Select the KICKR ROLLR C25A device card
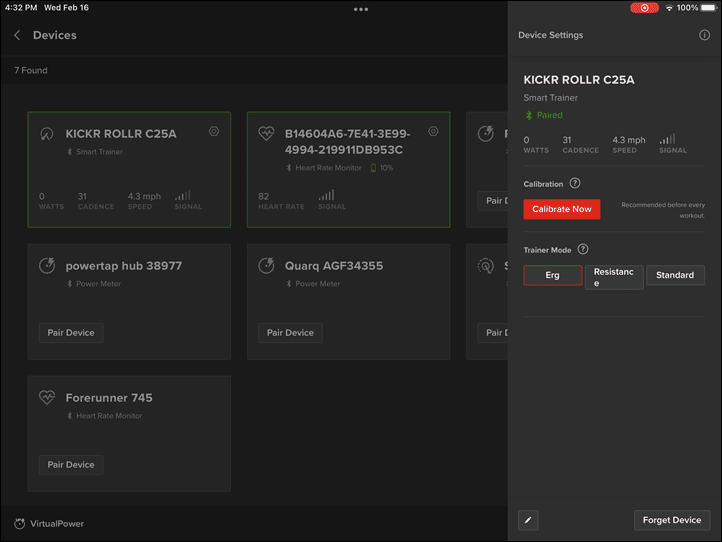The image size is (722, 542). 129,169
